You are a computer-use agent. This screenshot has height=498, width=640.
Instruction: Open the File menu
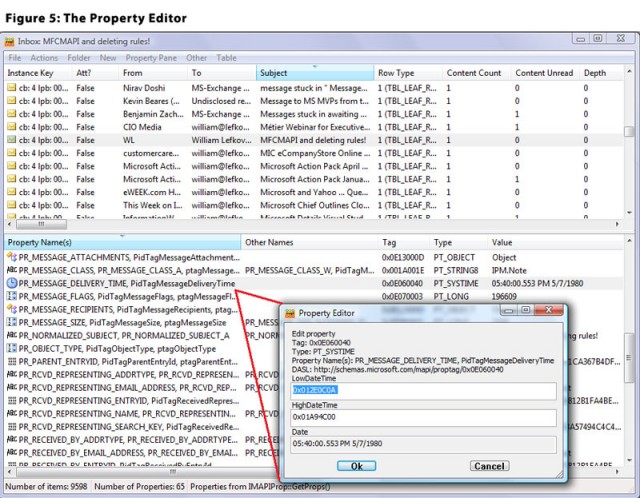click(15, 58)
